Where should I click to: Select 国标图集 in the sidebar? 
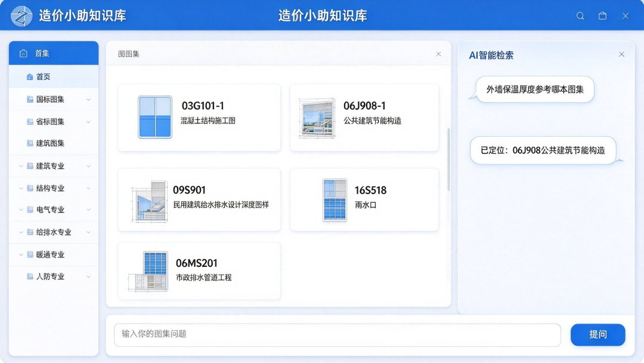(54, 99)
